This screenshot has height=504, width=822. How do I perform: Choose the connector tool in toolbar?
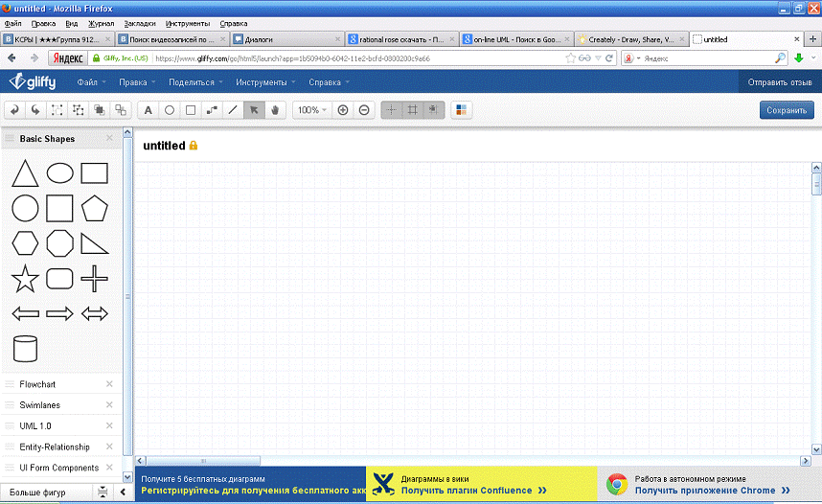(x=212, y=110)
